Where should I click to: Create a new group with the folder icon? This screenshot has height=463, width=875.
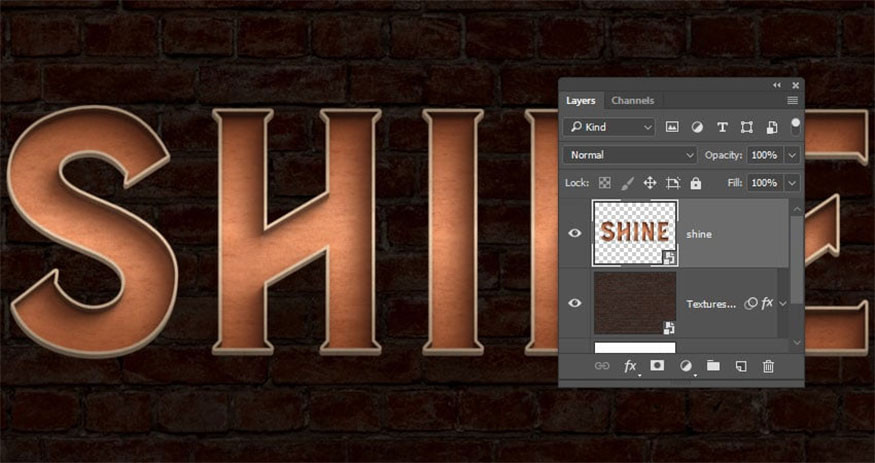click(x=713, y=367)
